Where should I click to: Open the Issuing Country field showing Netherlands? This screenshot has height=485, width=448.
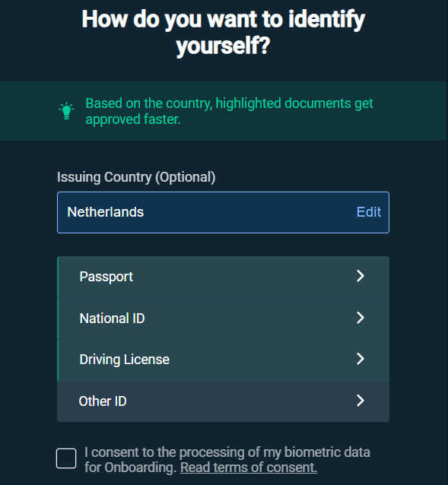pyautogui.click(x=223, y=213)
